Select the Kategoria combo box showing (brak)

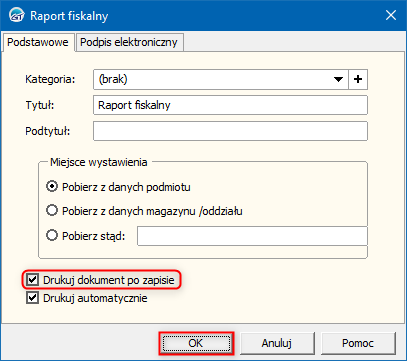point(221,79)
